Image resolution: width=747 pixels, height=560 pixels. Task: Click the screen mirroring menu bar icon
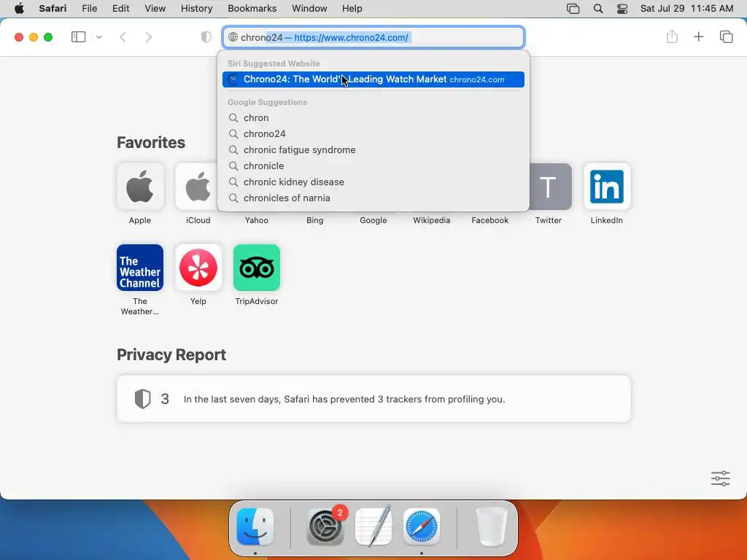tap(573, 9)
